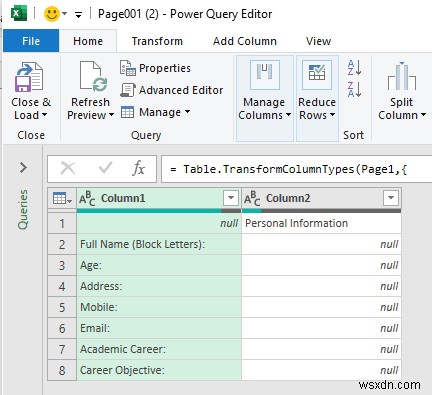Open Column2 filter dropdown
Screen dimensions: 432x395
click(391, 198)
